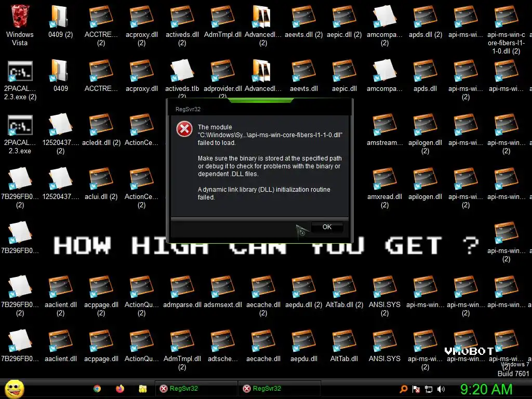The width and height of the screenshot is (532, 399).
Task: Select the ANSI.SYS desktop icon
Action: pos(384,345)
